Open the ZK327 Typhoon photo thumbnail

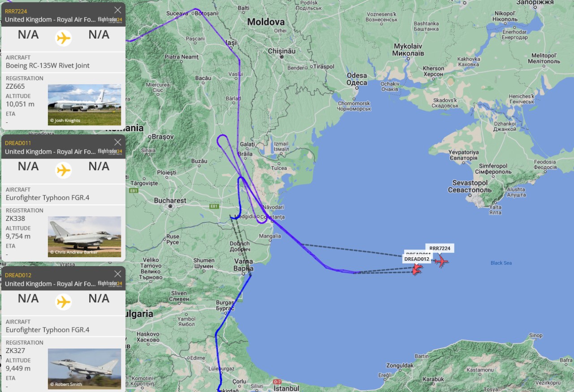click(x=85, y=369)
